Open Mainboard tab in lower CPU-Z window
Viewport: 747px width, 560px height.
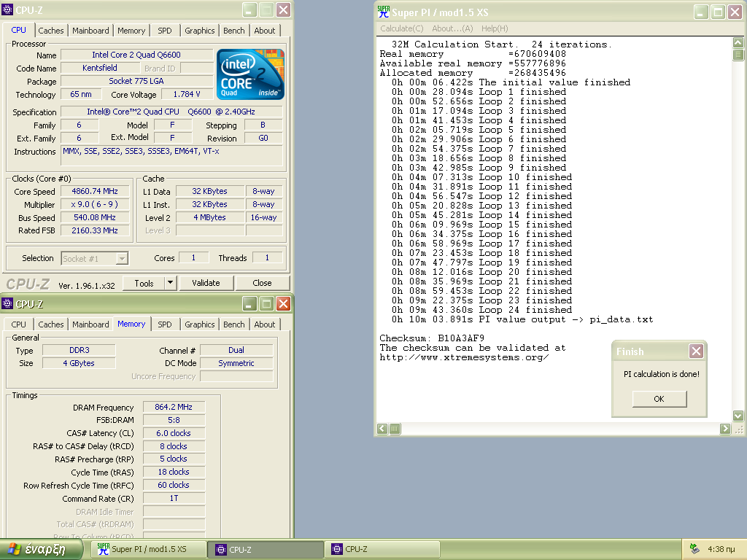coord(90,324)
